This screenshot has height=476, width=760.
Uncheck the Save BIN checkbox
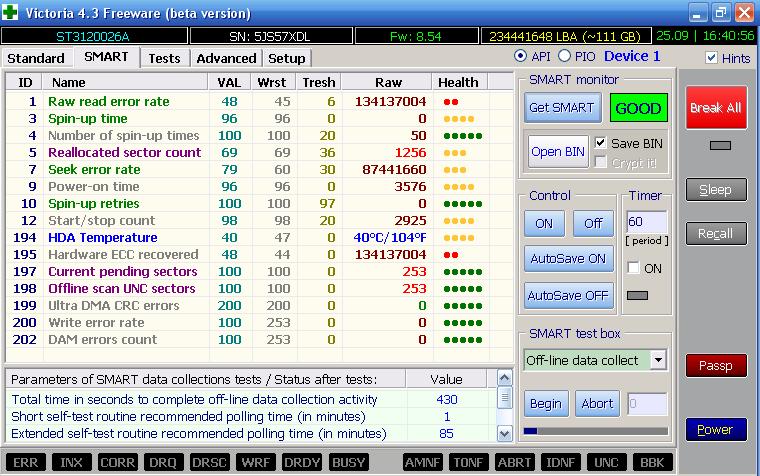(600, 143)
